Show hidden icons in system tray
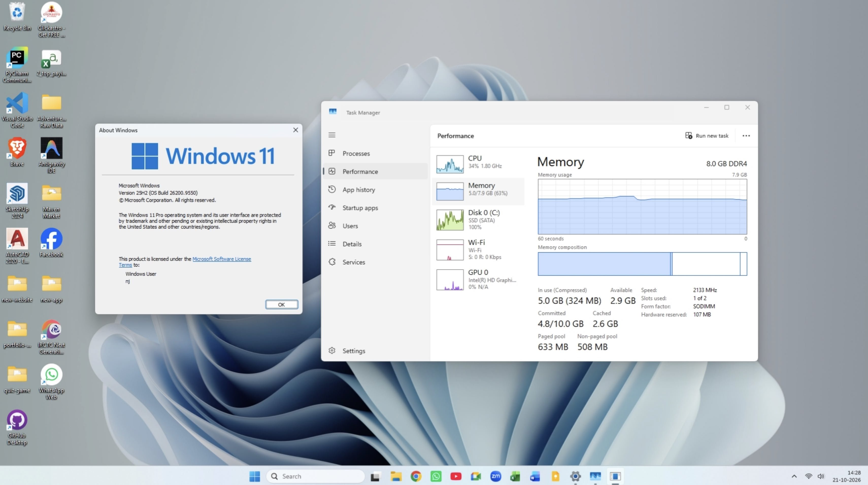Image resolution: width=868 pixels, height=485 pixels. (x=794, y=476)
